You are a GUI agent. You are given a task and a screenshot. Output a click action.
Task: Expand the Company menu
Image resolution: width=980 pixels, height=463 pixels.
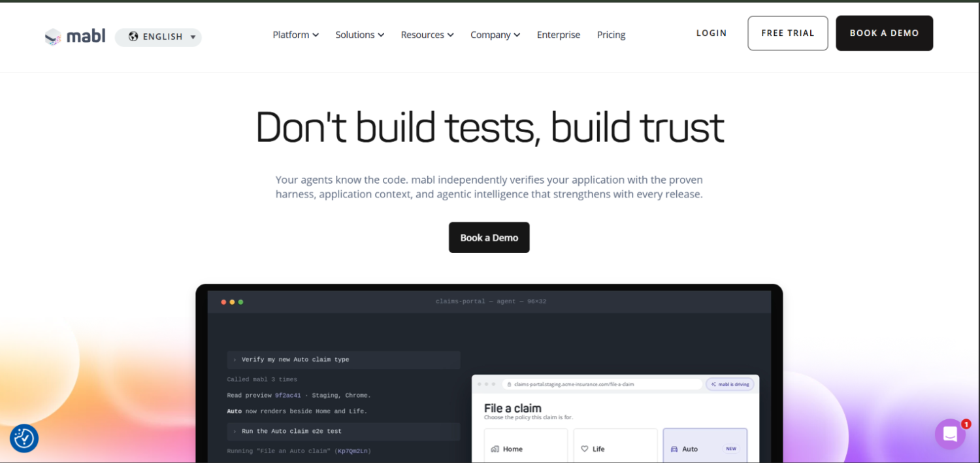[x=495, y=35]
